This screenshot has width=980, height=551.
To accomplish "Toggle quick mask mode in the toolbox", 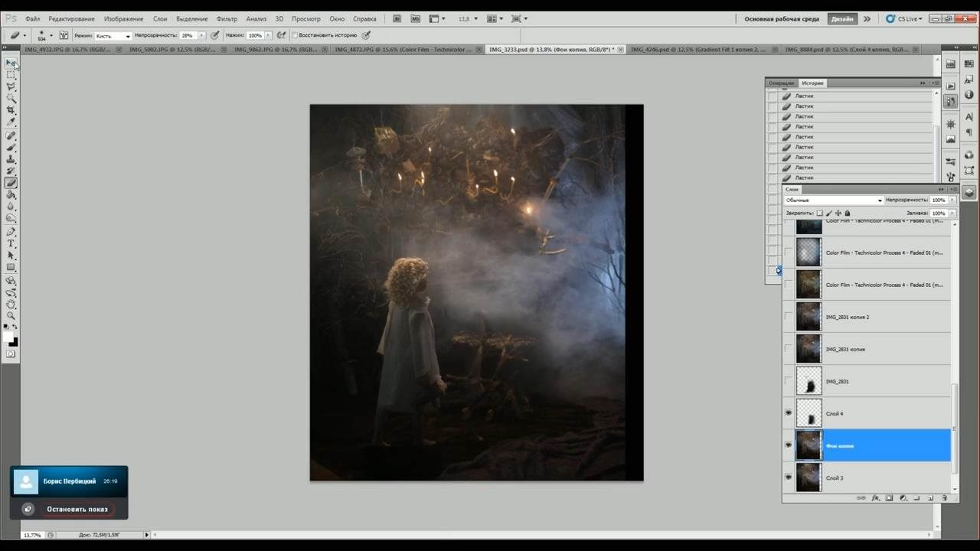I will pos(11,354).
